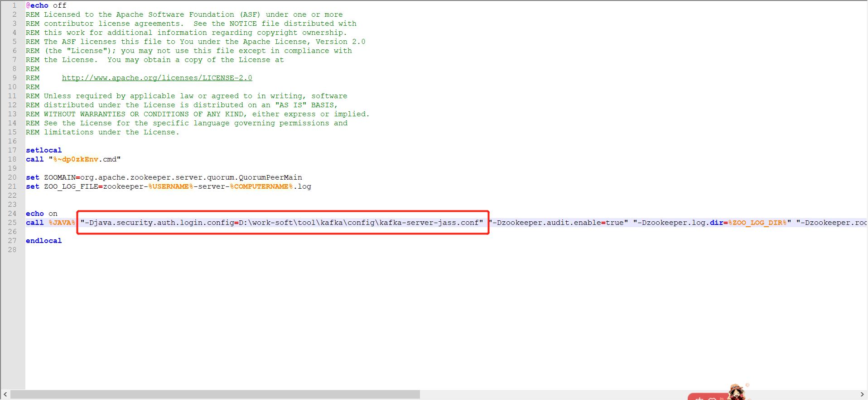The image size is (868, 400).
Task: Click the echo on statement on line 24
Action: [42, 214]
